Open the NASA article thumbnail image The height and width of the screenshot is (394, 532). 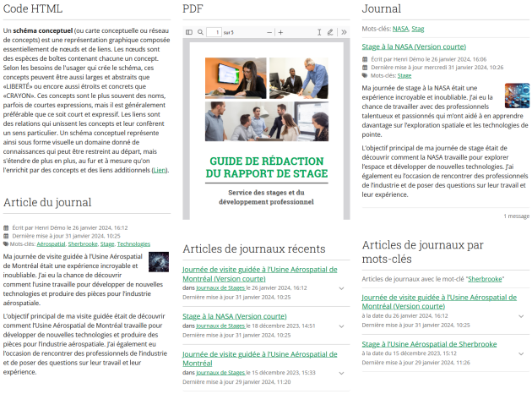pos(517,96)
